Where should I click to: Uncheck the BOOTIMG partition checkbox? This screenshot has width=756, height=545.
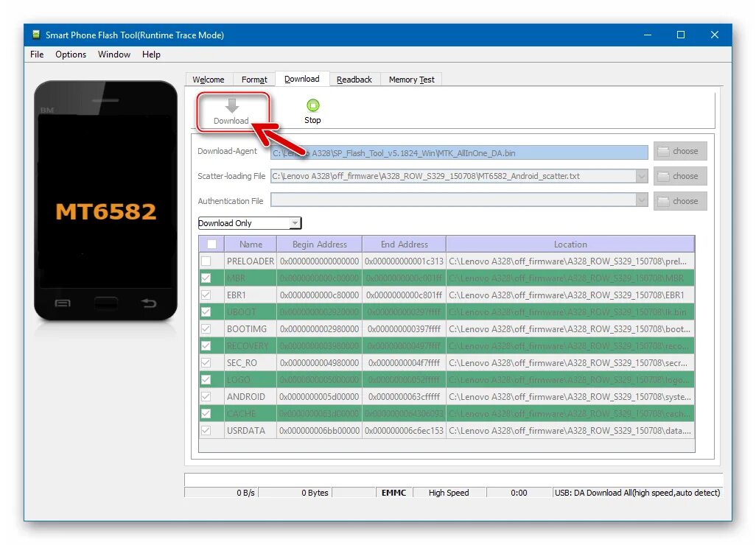coord(206,328)
